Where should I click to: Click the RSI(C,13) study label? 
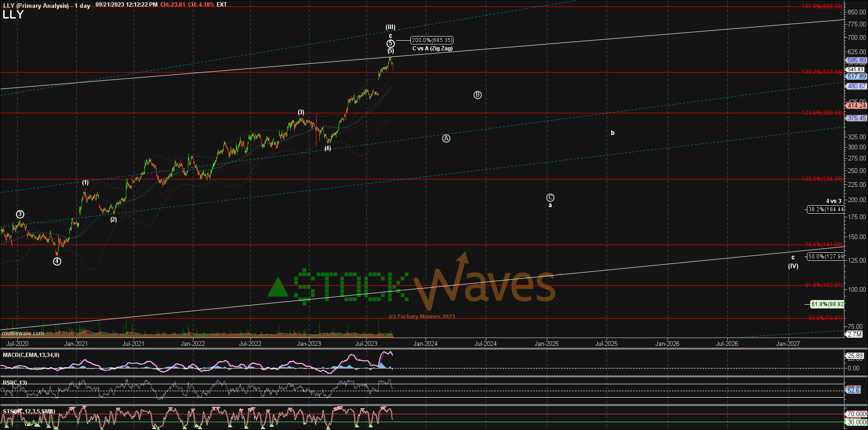click(15, 383)
